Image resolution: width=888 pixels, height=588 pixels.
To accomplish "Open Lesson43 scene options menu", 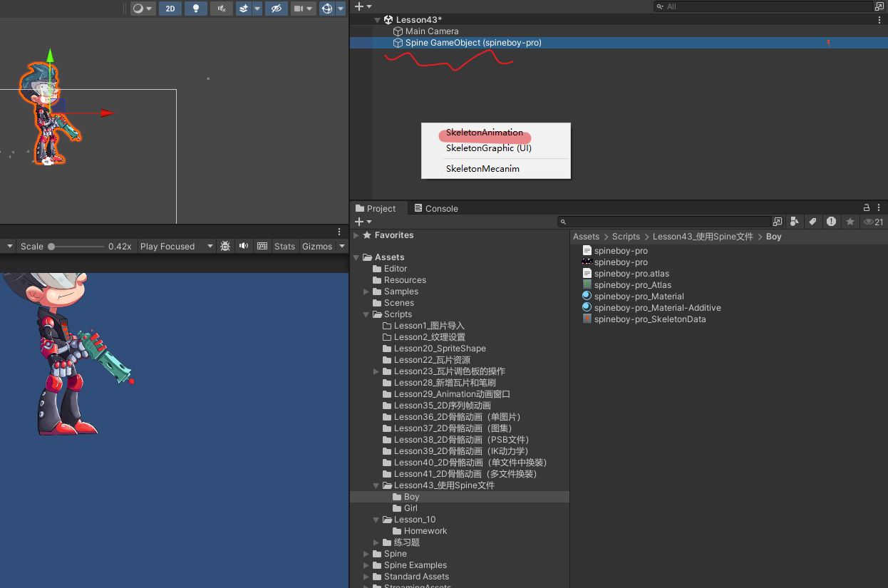I will tap(879, 20).
